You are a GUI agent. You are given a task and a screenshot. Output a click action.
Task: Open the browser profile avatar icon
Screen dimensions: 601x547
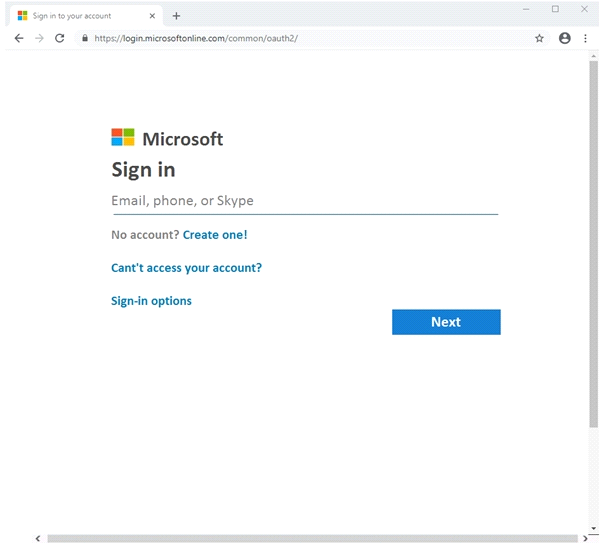tap(565, 38)
